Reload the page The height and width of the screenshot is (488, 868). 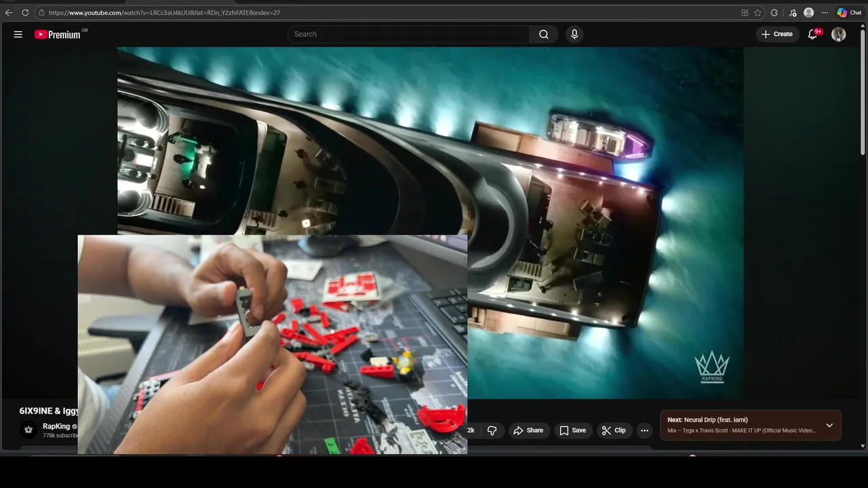[25, 12]
